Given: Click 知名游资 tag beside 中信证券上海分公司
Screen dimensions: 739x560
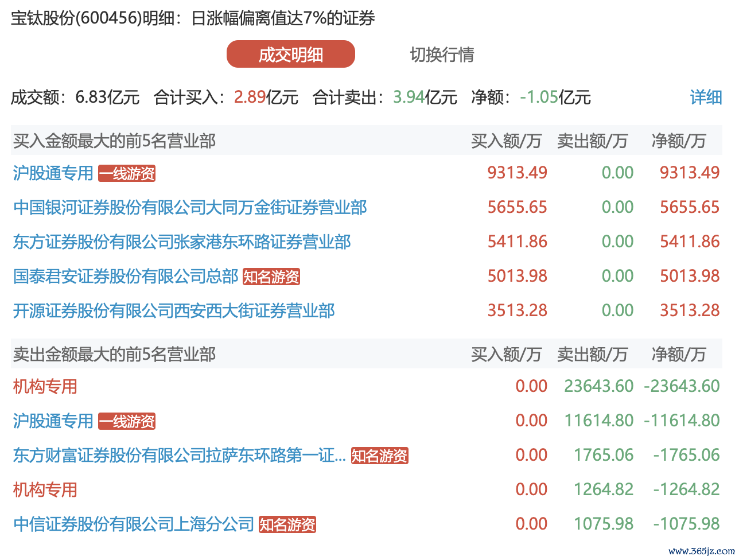Looking at the screenshot, I should (x=287, y=524).
